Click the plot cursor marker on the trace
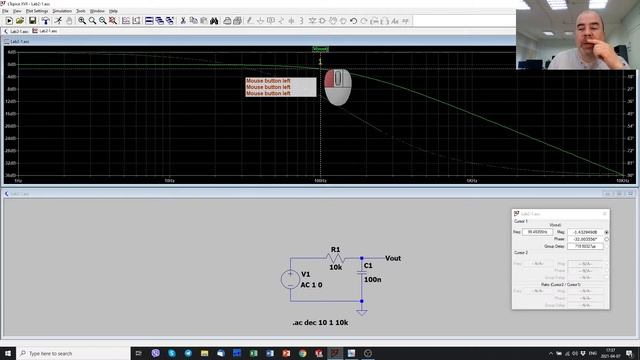 pyautogui.click(x=320, y=63)
